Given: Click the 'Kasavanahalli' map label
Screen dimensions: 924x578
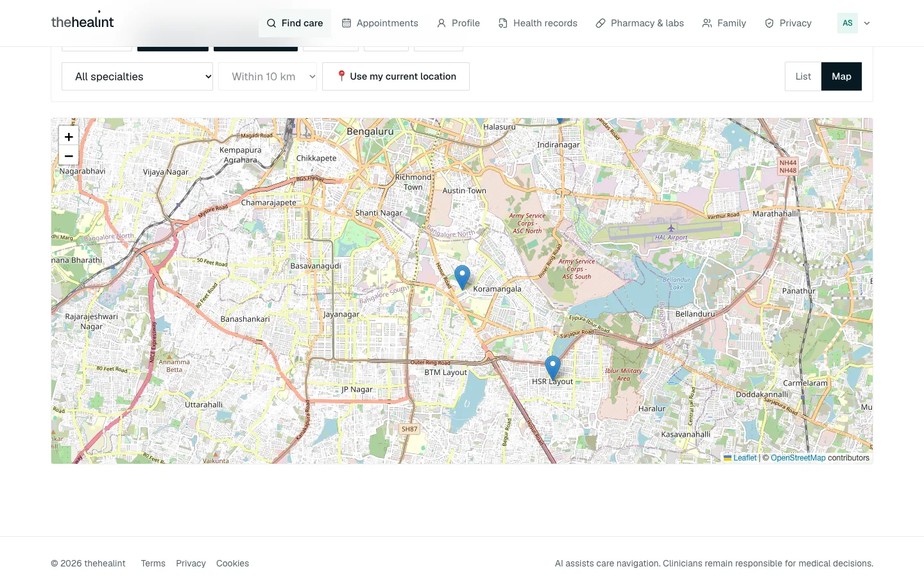Looking at the screenshot, I should [685, 434].
